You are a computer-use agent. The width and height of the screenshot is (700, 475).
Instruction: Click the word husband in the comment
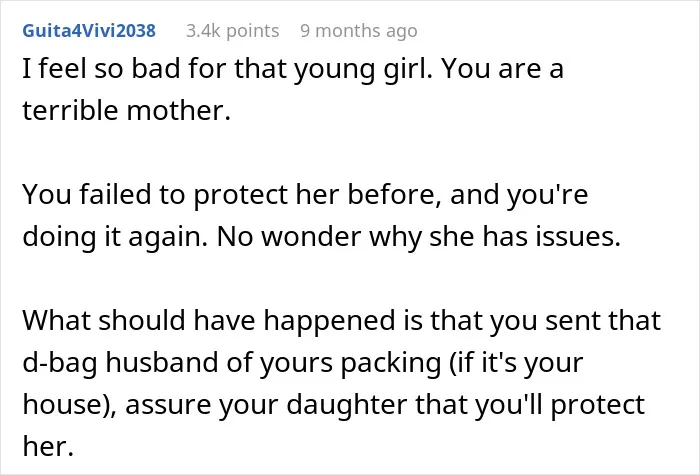click(x=162, y=363)
